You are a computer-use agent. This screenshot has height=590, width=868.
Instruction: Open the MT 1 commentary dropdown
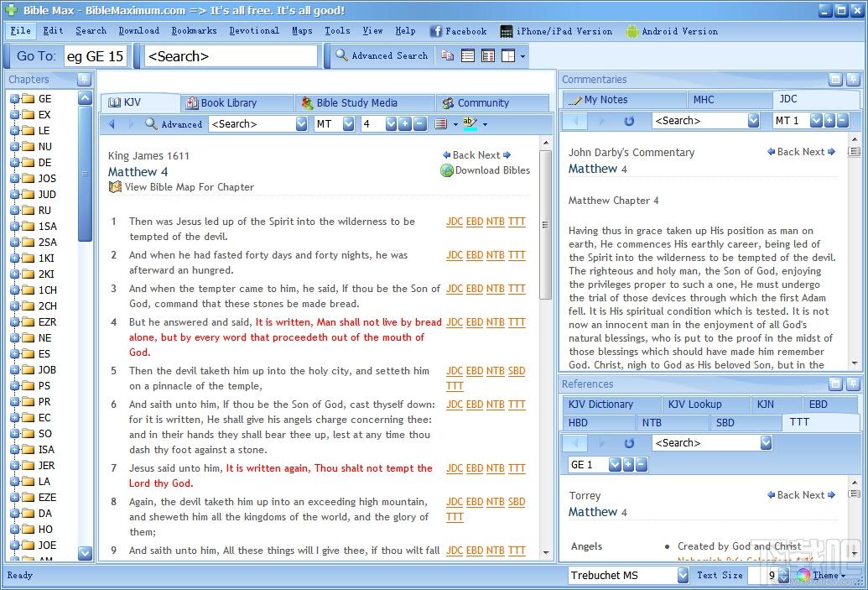coord(816,120)
